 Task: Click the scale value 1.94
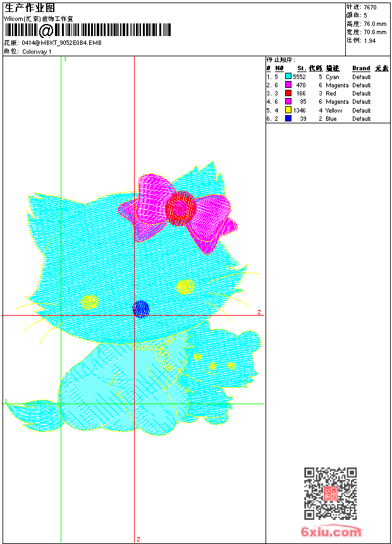(x=370, y=40)
